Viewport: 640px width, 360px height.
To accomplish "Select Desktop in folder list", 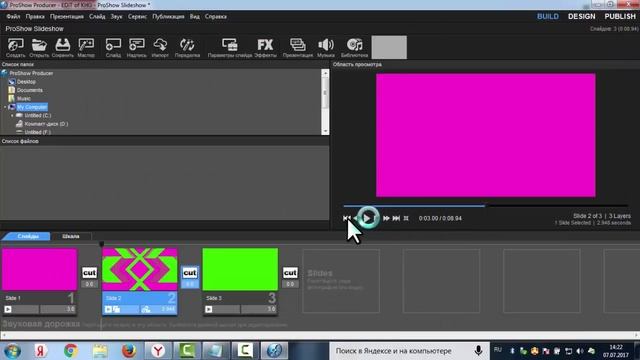I will coord(26,82).
